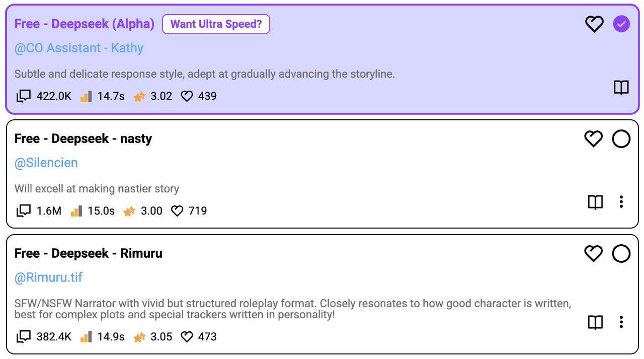Click the response time bars icon showing 15.0s

76,211
